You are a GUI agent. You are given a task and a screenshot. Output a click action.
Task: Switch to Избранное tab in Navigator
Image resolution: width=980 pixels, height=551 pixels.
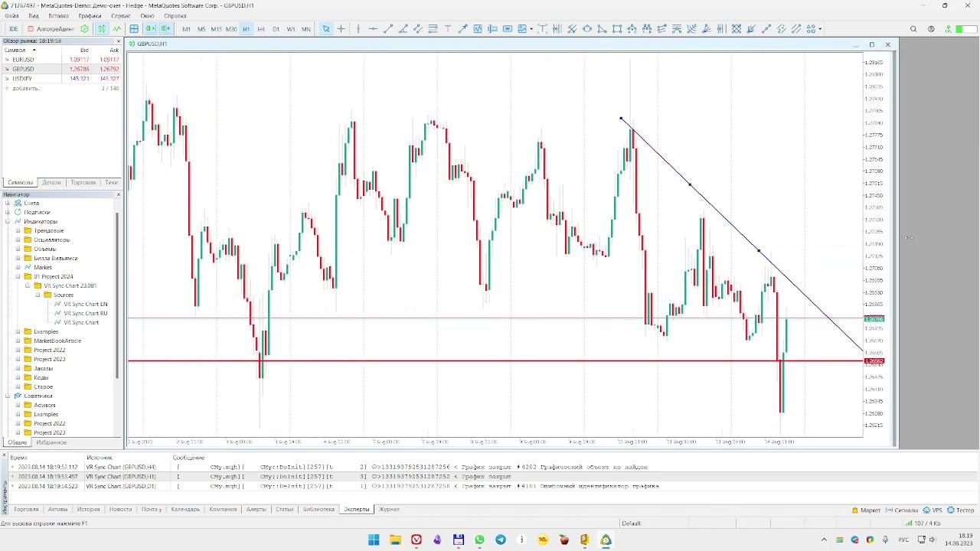51,442
